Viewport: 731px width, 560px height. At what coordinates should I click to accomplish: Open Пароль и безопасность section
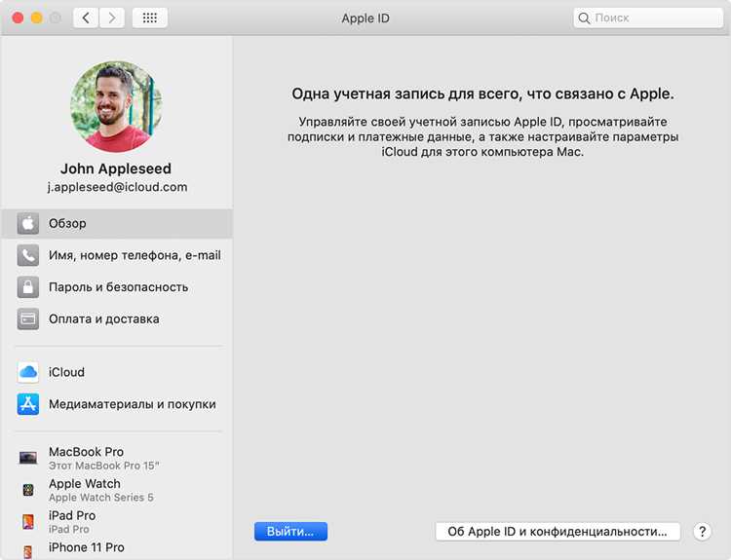coord(118,287)
